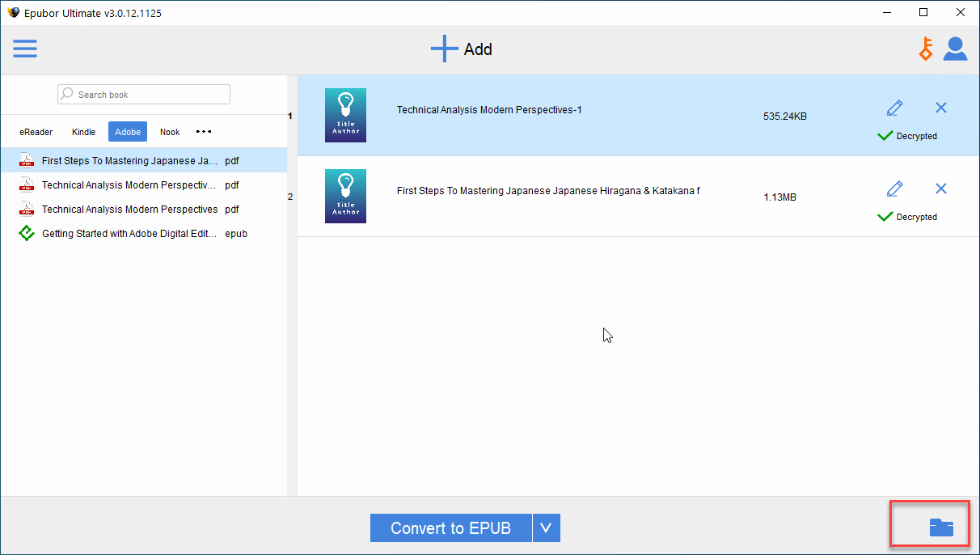Open the orange key registration icon
The image size is (980, 555).
tap(926, 49)
